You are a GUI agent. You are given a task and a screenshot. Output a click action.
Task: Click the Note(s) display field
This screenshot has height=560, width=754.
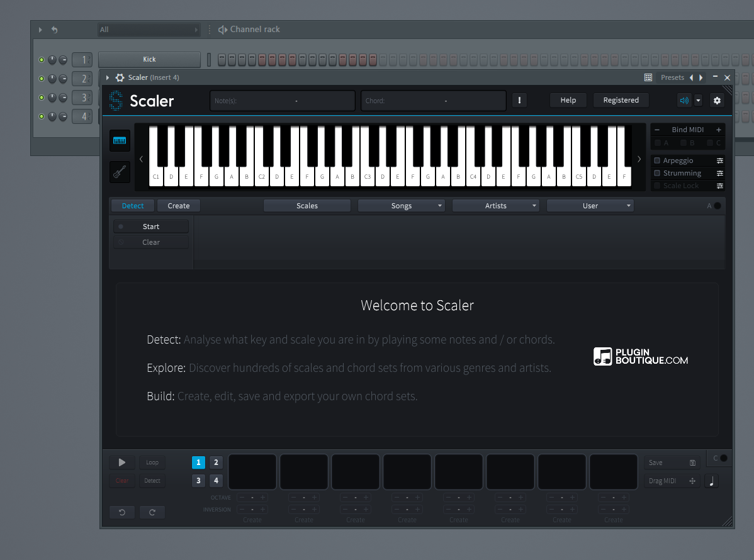click(x=282, y=101)
